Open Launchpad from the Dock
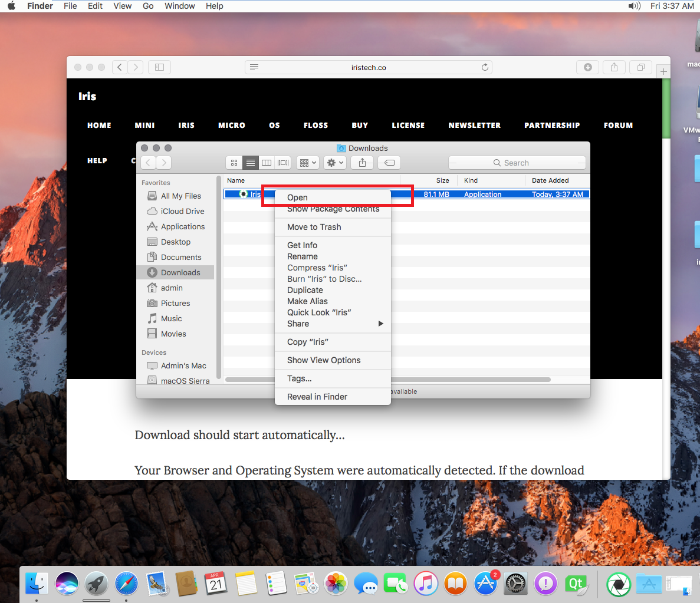Image resolution: width=700 pixels, height=603 pixels. point(97,584)
